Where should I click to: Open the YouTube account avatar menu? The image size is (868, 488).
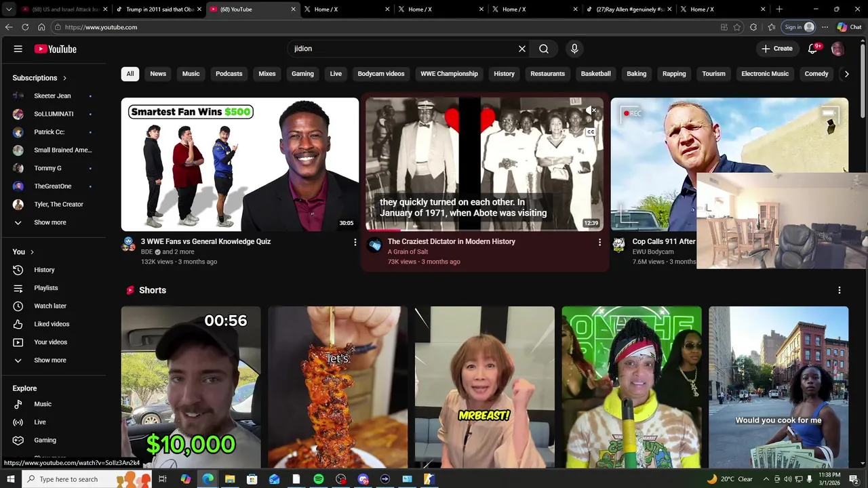tap(837, 49)
